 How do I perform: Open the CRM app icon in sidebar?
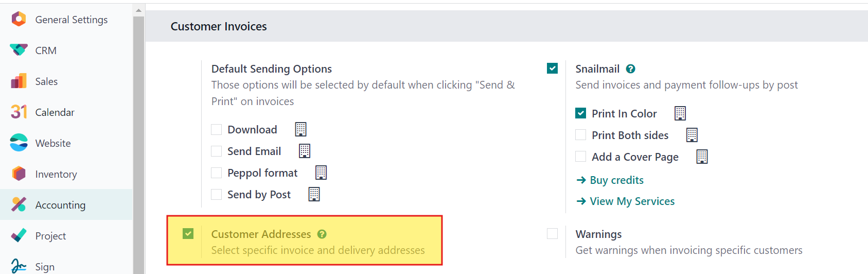point(19,50)
